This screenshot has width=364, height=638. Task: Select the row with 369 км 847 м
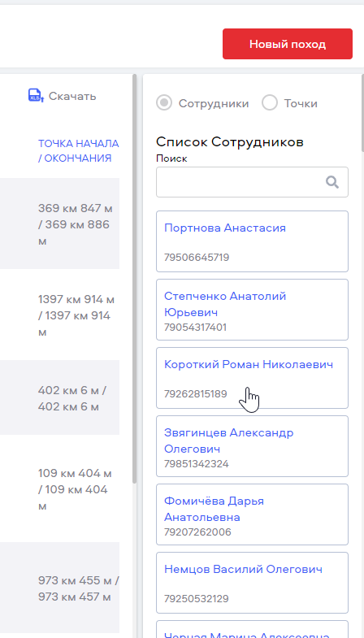[x=59, y=224]
